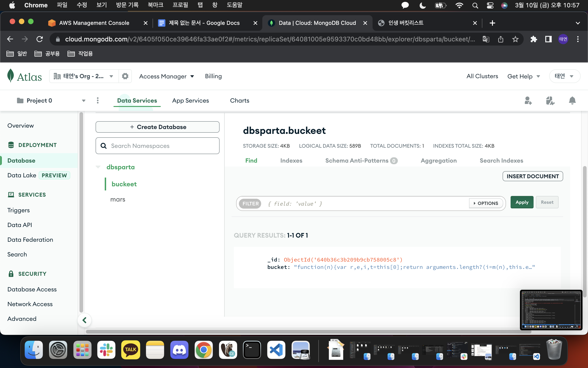
Task: Open Network Access in sidebar
Action: pyautogui.click(x=30, y=304)
